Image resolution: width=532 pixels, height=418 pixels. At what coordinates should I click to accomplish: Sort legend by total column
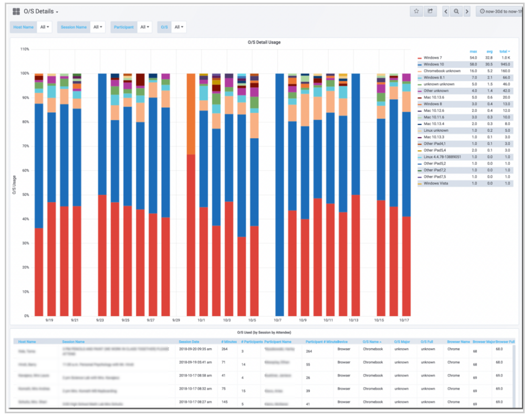(505, 51)
